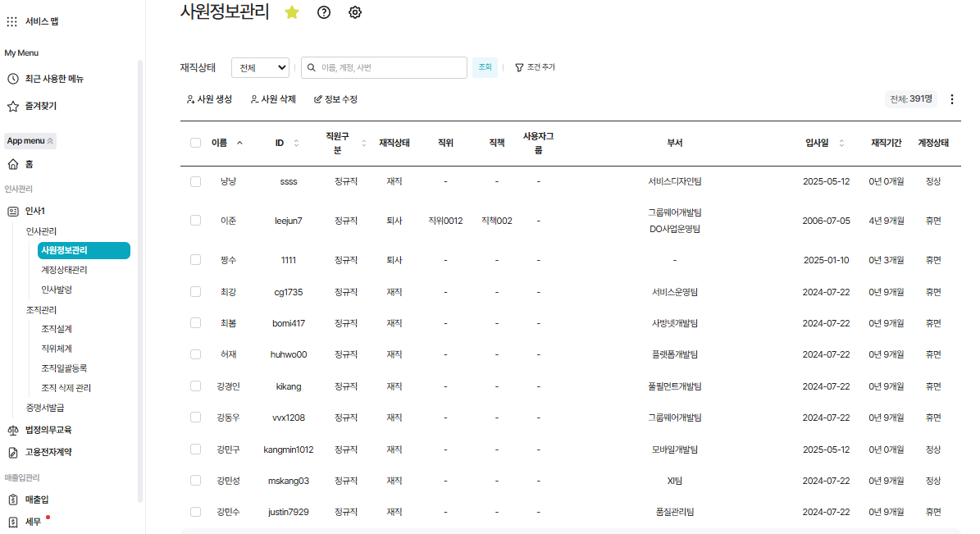This screenshot has width=980, height=534.
Task: Click the 조건 추가 filter icon
Action: pyautogui.click(x=519, y=67)
